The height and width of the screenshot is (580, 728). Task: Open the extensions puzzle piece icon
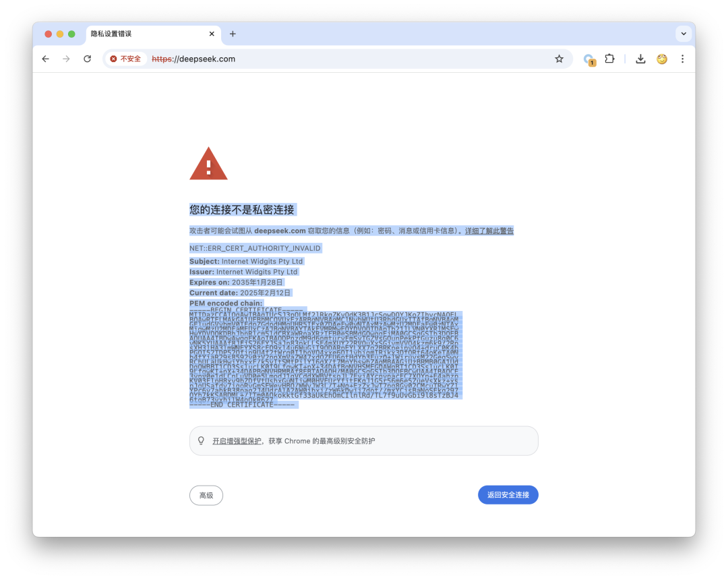(609, 59)
